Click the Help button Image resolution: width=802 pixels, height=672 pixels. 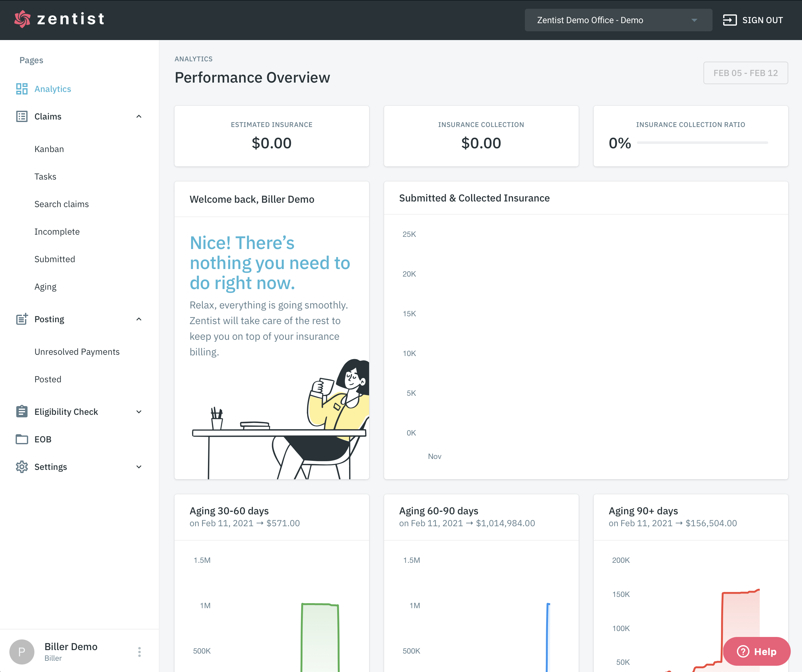tap(757, 651)
